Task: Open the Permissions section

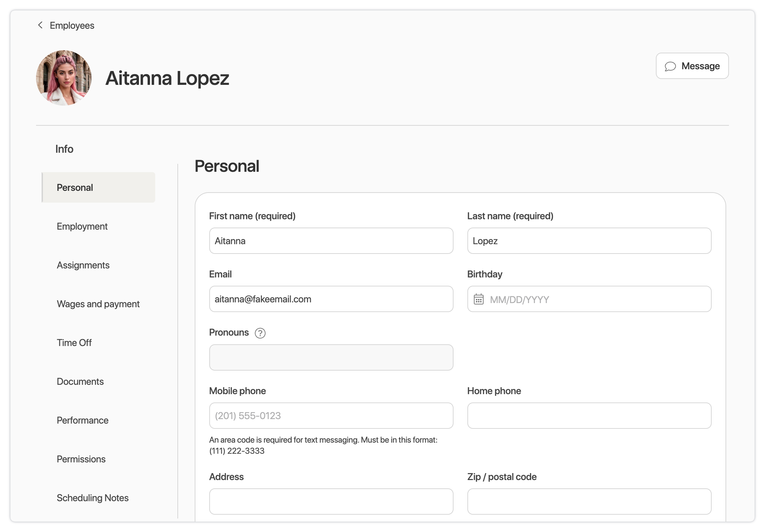Action: point(81,459)
